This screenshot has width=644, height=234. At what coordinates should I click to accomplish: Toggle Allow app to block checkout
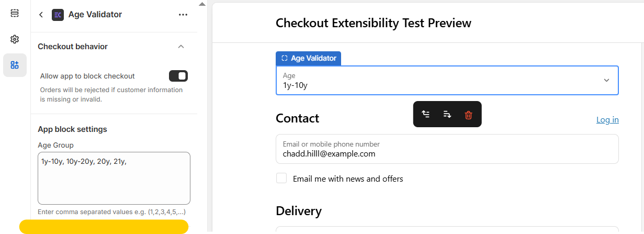(x=178, y=76)
